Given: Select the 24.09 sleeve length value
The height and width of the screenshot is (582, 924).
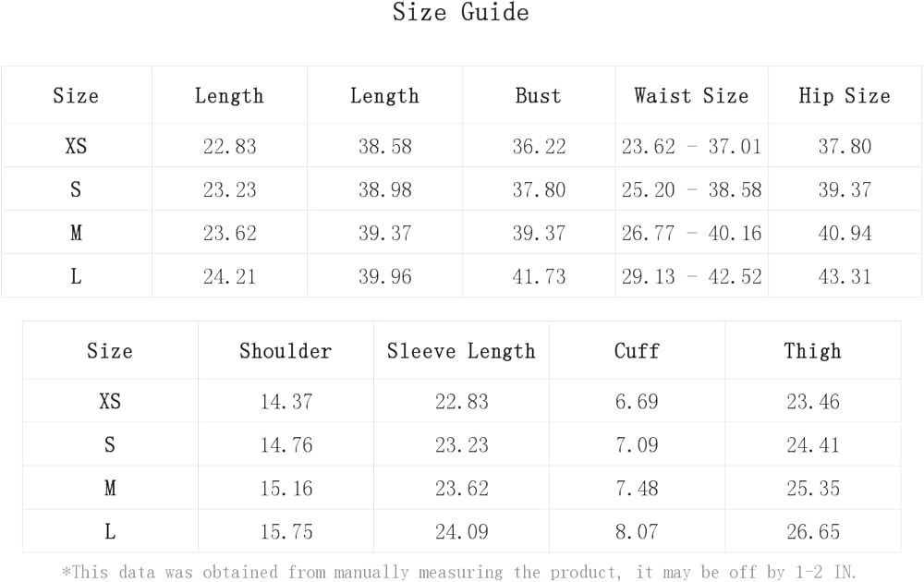Looking at the screenshot, I should pyautogui.click(x=462, y=532).
